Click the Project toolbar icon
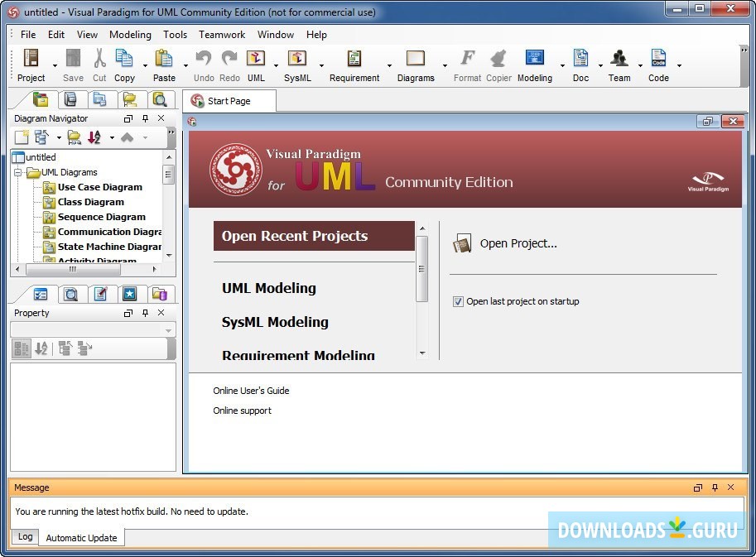The image size is (756, 557). (x=31, y=58)
